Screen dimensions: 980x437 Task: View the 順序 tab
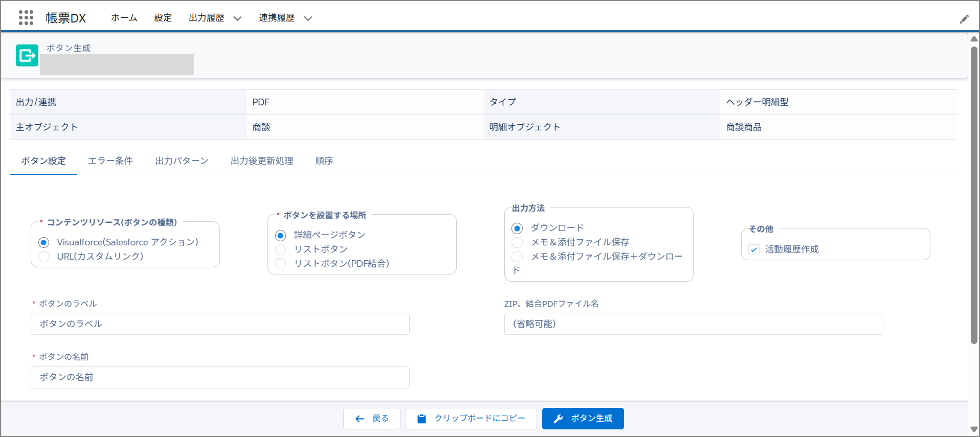click(x=324, y=161)
